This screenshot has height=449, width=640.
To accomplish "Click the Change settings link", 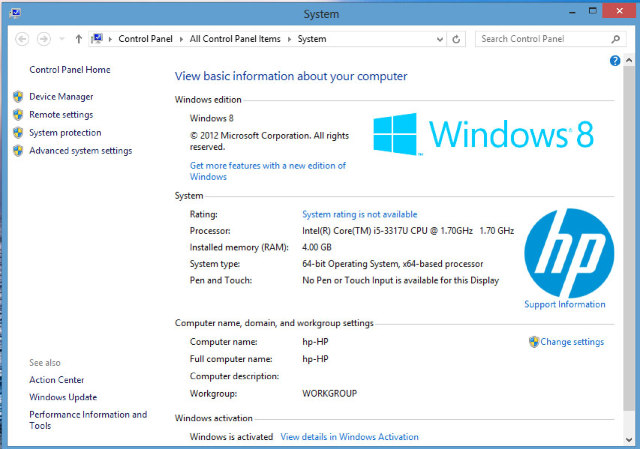I will click(x=572, y=342).
